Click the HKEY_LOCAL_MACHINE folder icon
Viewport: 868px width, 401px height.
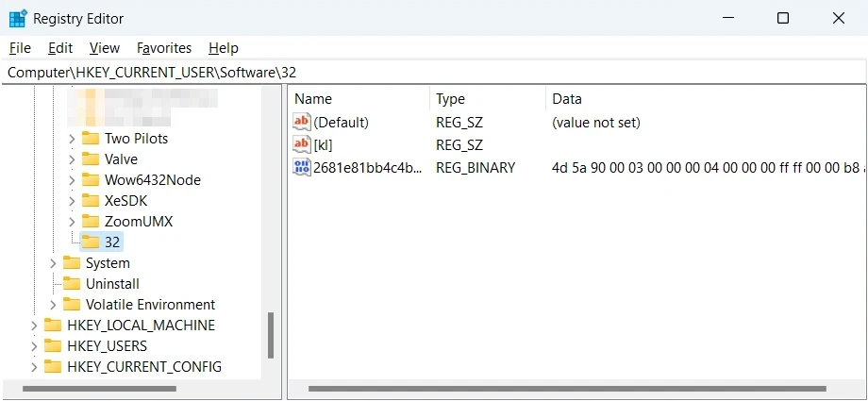coord(53,326)
